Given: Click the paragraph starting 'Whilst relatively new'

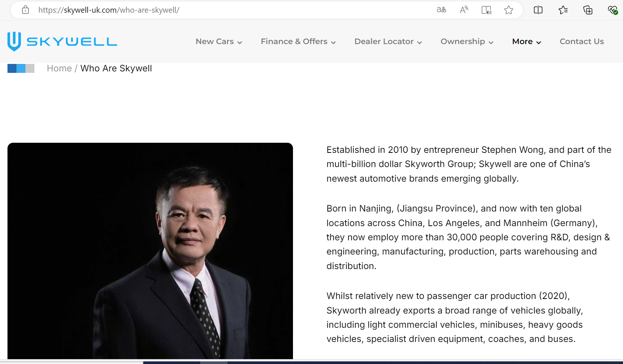Looking at the screenshot, I should click(x=455, y=317).
